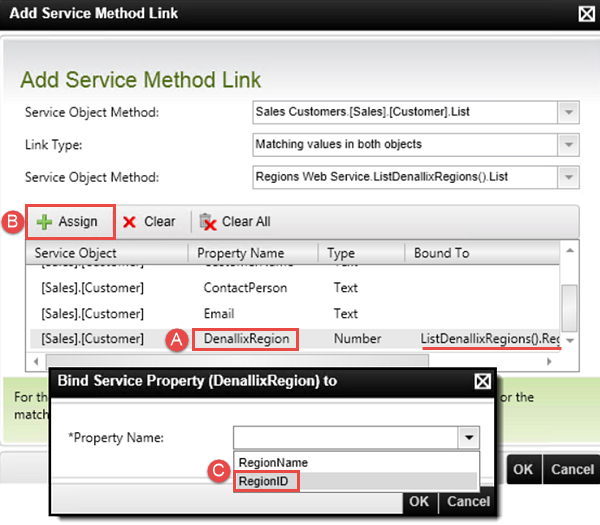Click the ListDenallixRegions() bound value cell
The width and height of the screenshot is (600, 525).
click(490, 339)
